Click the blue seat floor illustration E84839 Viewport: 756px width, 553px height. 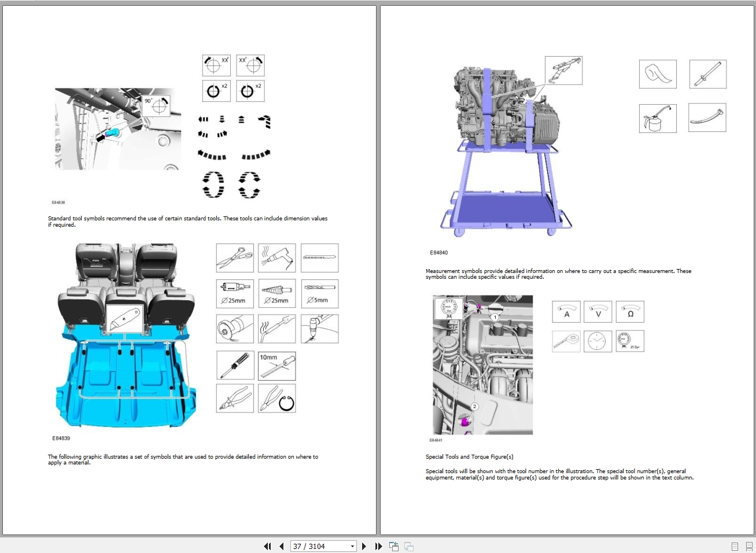tap(124, 336)
